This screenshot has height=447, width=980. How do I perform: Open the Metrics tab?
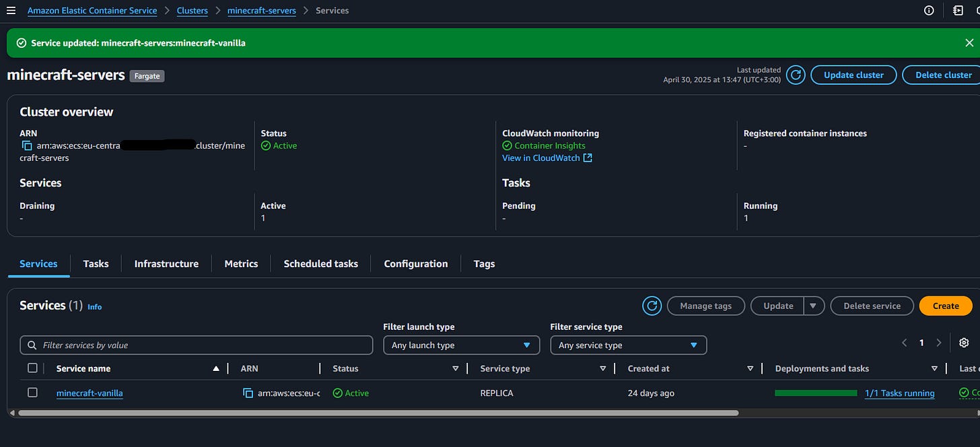241,264
